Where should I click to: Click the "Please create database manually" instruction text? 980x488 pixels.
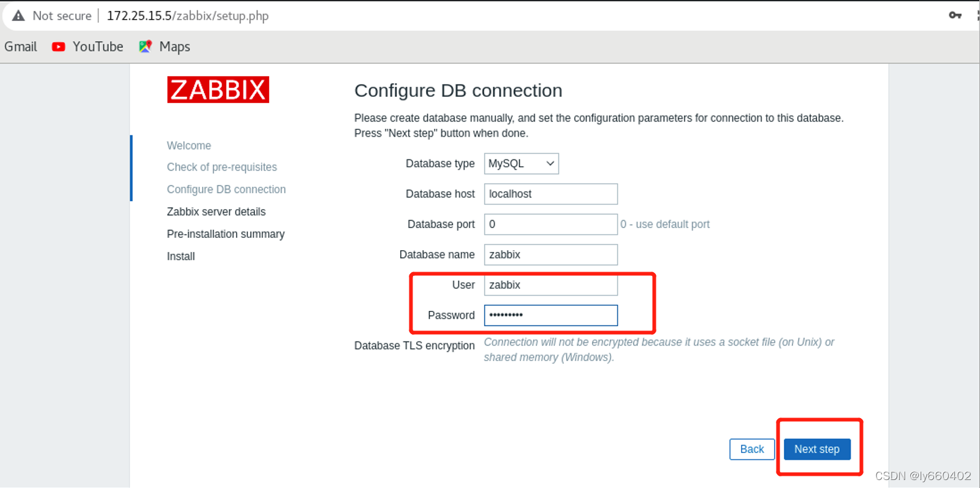[x=599, y=126]
